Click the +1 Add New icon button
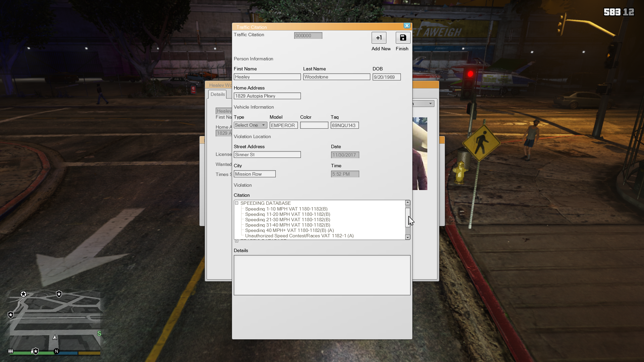The width and height of the screenshot is (644, 362). point(379,38)
